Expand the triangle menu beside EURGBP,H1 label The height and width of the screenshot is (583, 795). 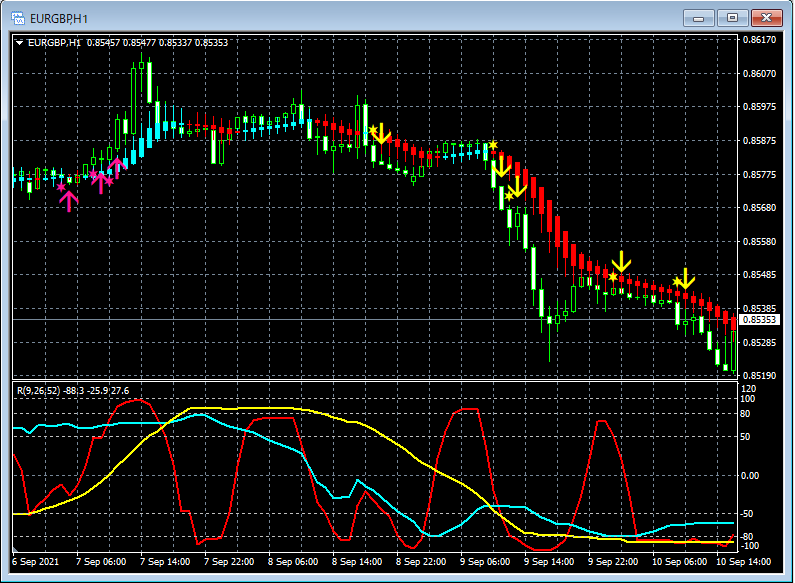pos(20,42)
